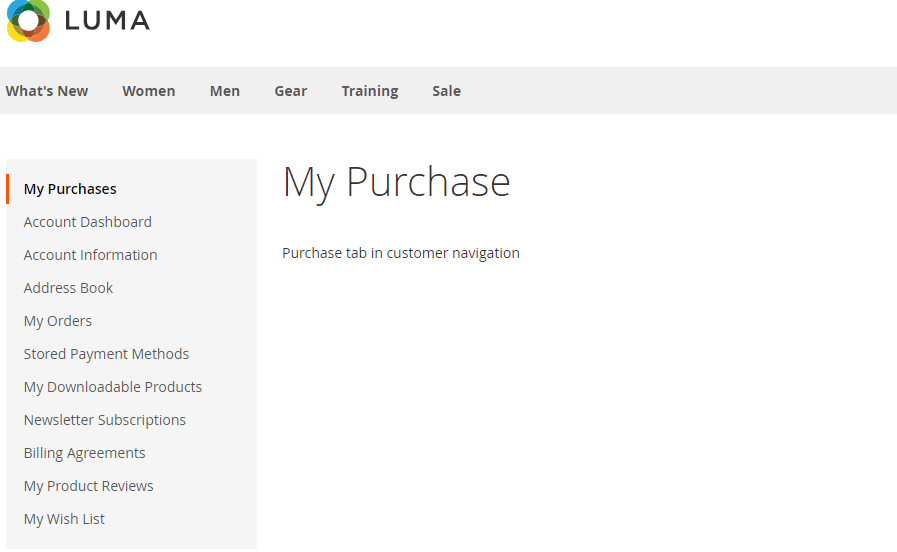Open Newsletter Subscriptions
897x552 pixels.
click(x=105, y=420)
